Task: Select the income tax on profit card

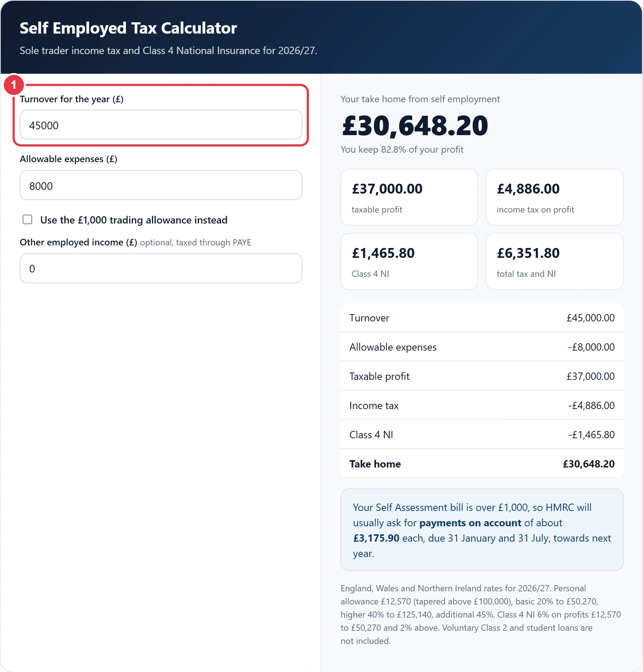Action: pyautogui.click(x=554, y=197)
